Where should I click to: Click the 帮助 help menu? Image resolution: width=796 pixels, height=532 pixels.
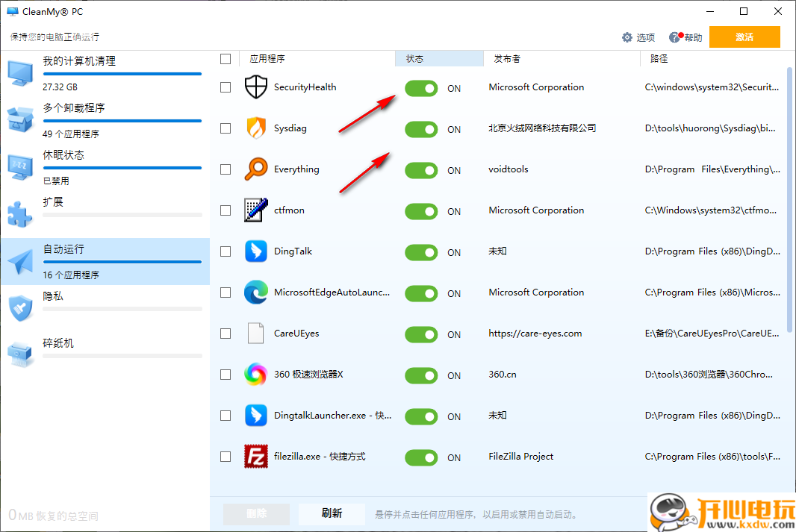pyautogui.click(x=685, y=37)
